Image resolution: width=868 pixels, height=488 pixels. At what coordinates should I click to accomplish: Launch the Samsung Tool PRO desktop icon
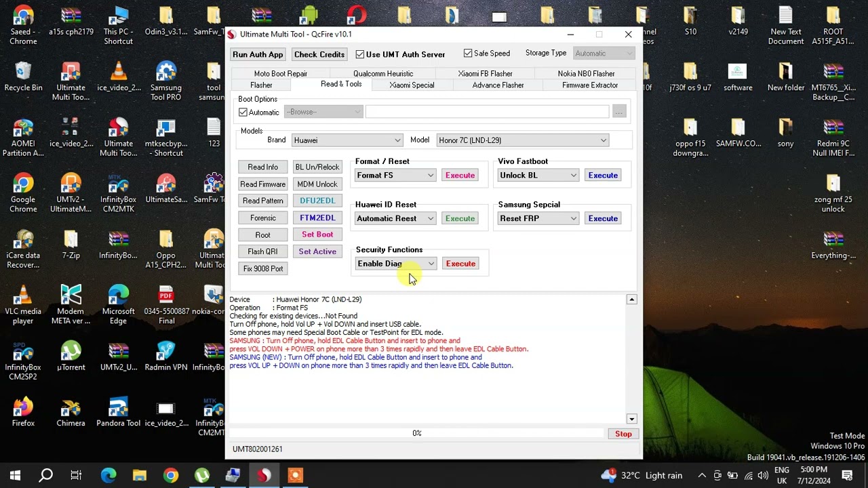click(165, 81)
